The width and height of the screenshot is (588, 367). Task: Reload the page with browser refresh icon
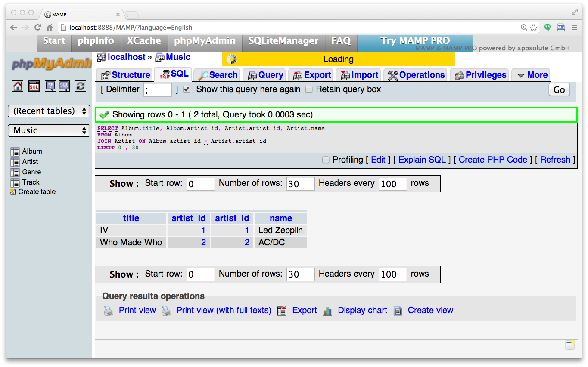coord(37,27)
